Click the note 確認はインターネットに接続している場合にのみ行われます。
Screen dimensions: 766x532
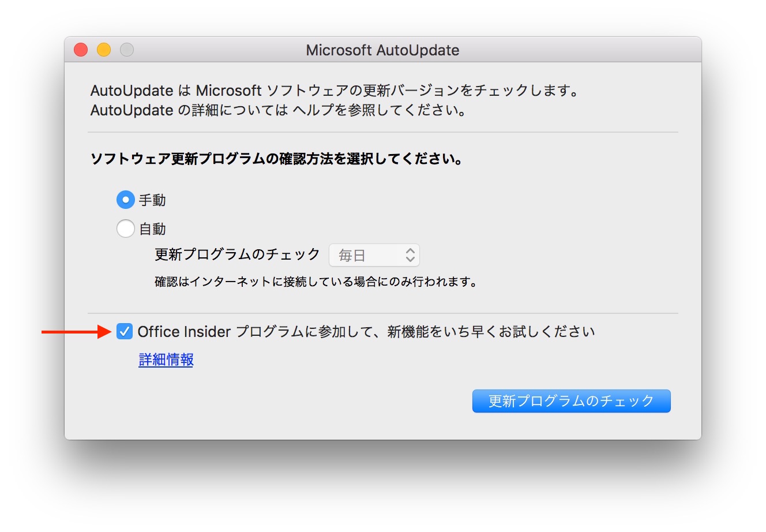point(317,282)
